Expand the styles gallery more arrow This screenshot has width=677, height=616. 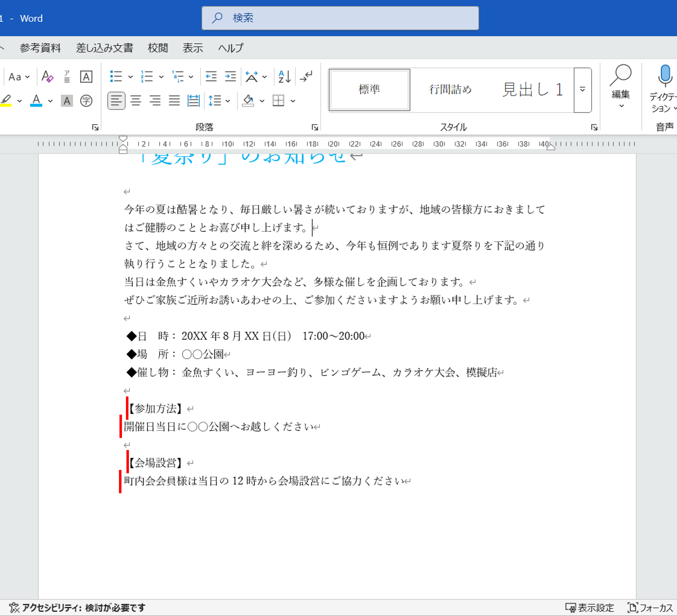coord(583,90)
